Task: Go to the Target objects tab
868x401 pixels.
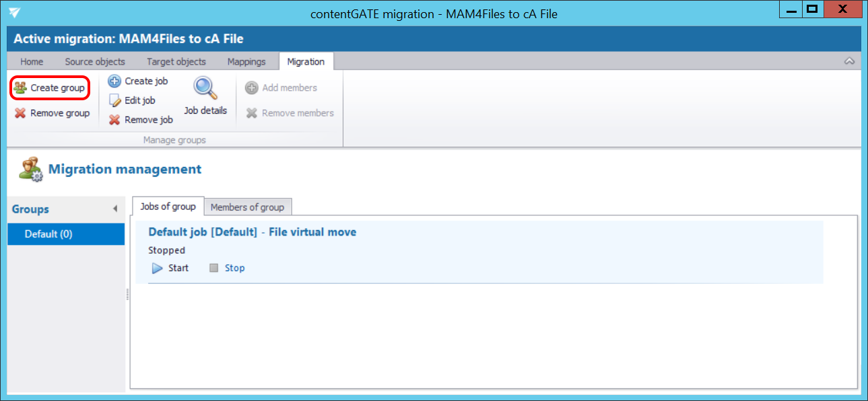Action: tap(176, 62)
